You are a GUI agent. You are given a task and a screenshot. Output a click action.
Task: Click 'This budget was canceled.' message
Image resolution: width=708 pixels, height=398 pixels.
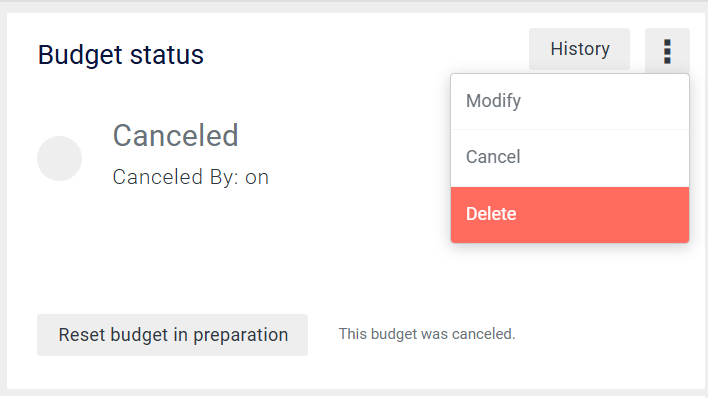(427, 334)
